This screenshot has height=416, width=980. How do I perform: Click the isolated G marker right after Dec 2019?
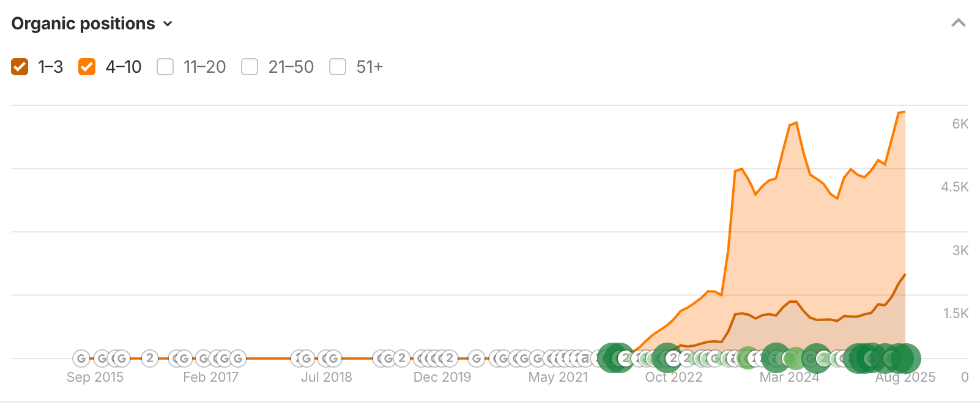[477, 358]
